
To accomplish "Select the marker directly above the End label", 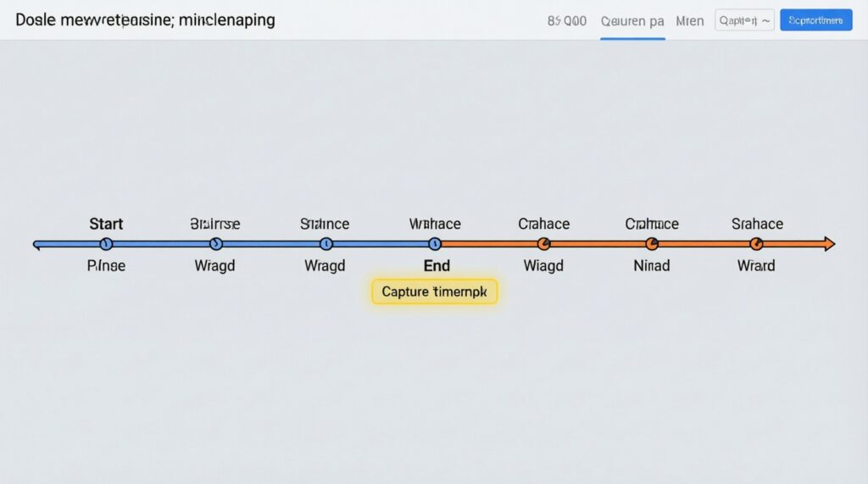I will pos(435,244).
